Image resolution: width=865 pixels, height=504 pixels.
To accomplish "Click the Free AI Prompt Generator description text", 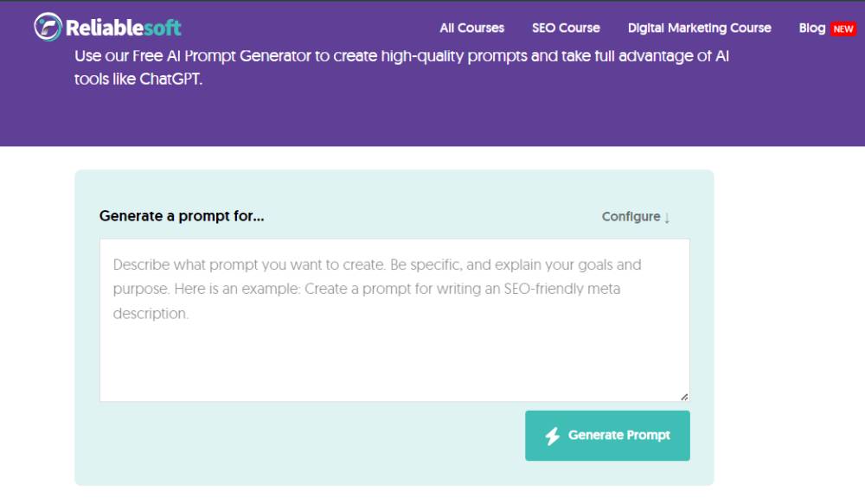I will 401,67.
